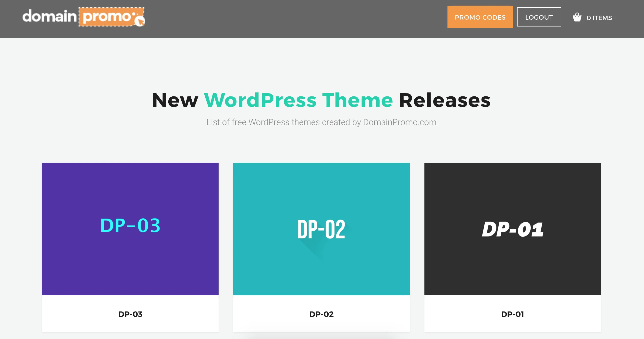
Task: Click the LOGOUT button
Action: click(x=539, y=17)
